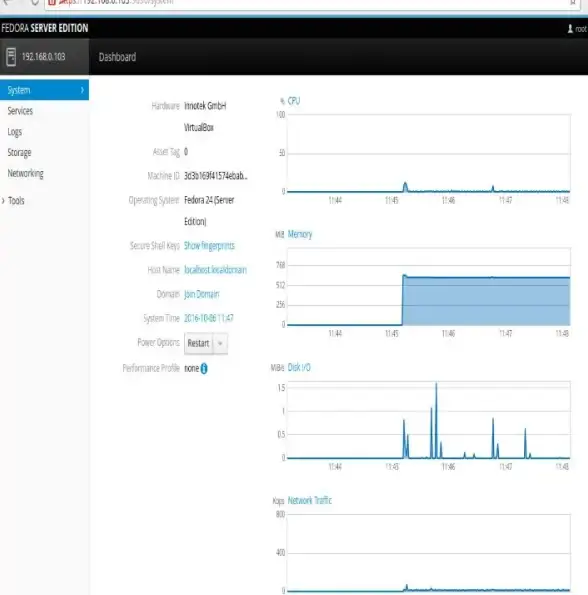
Task: Open the Logs page
Action: coord(14,132)
